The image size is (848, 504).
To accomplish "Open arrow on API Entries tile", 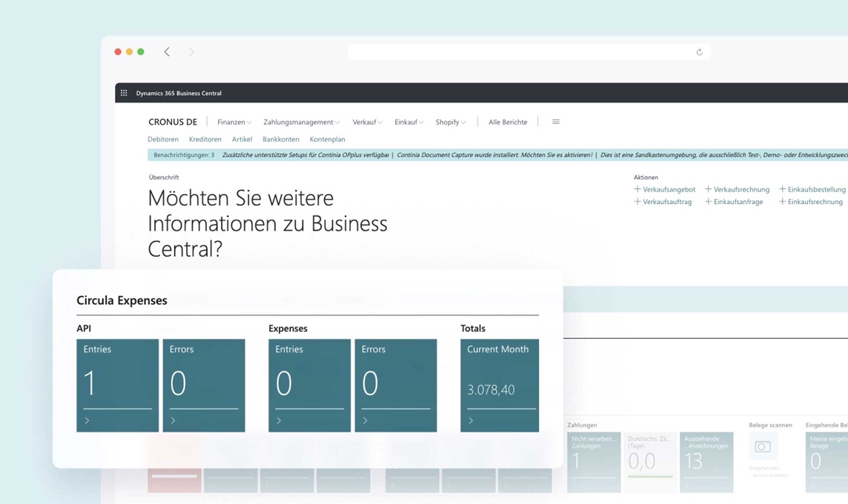I will [87, 421].
